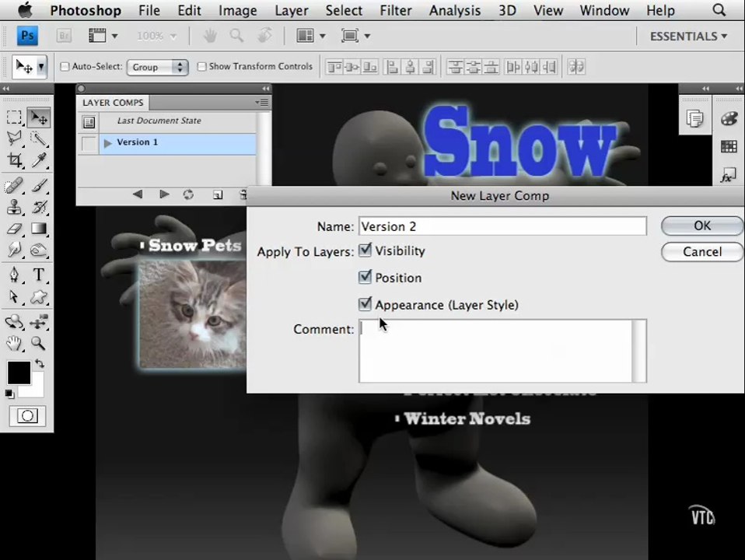Viewport: 745px width, 560px height.
Task: Open the Layer menu
Action: click(x=292, y=10)
